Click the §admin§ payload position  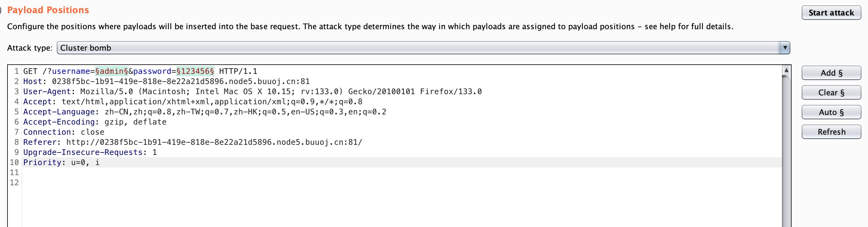[111, 71]
